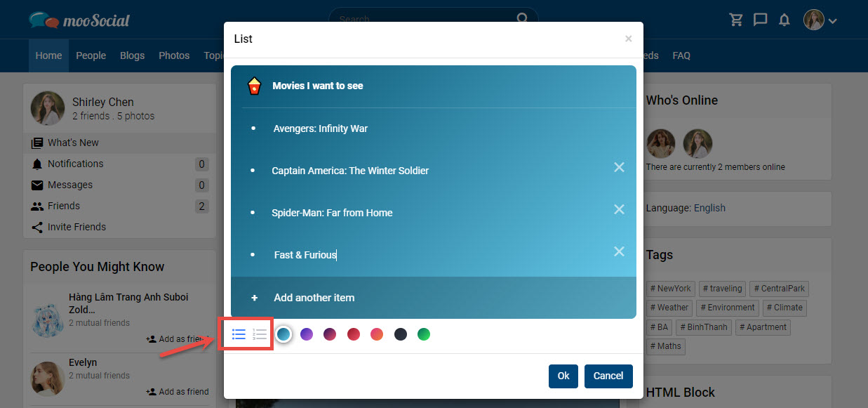Select the bulleted list style icon

[x=239, y=334]
